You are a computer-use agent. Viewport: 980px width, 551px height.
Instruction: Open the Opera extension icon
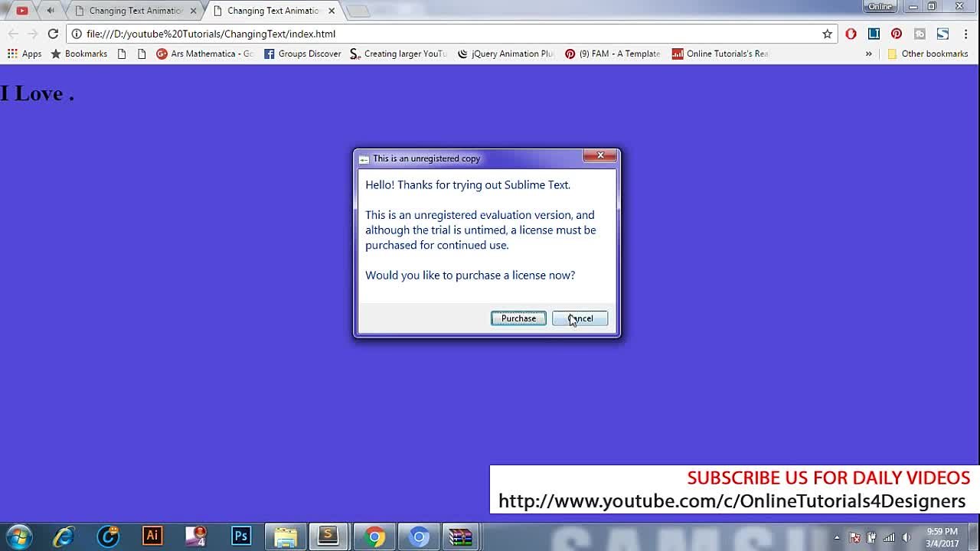[851, 34]
